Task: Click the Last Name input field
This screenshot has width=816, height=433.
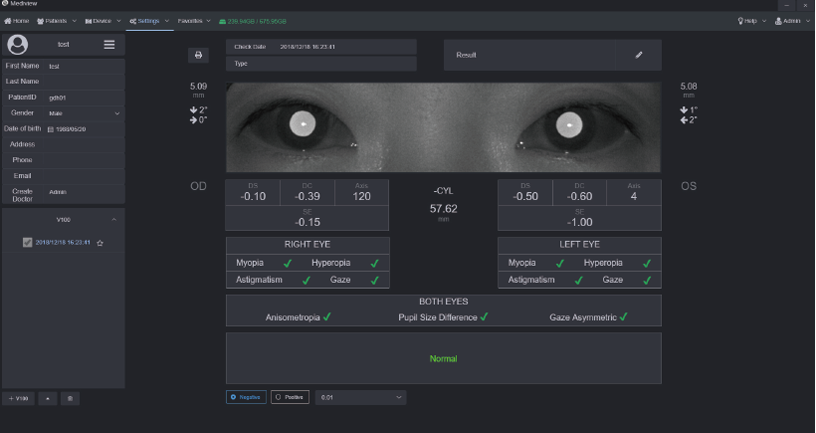Action: tap(83, 81)
